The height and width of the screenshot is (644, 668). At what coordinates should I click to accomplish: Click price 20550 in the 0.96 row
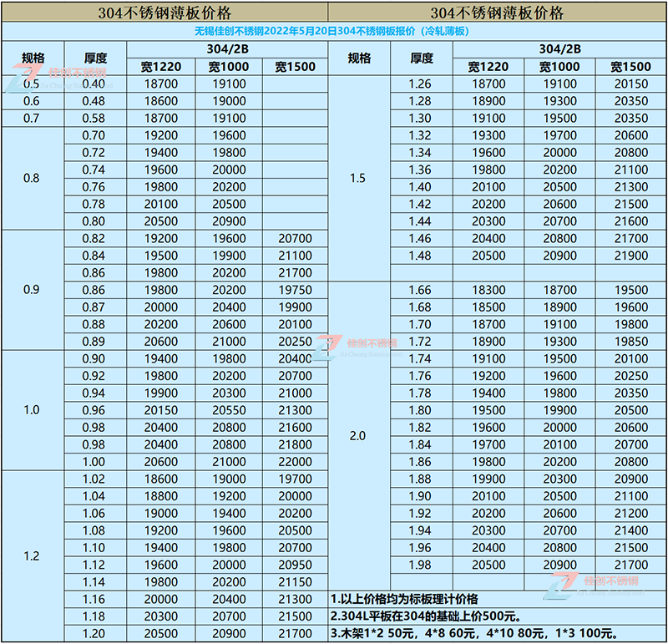click(x=229, y=410)
